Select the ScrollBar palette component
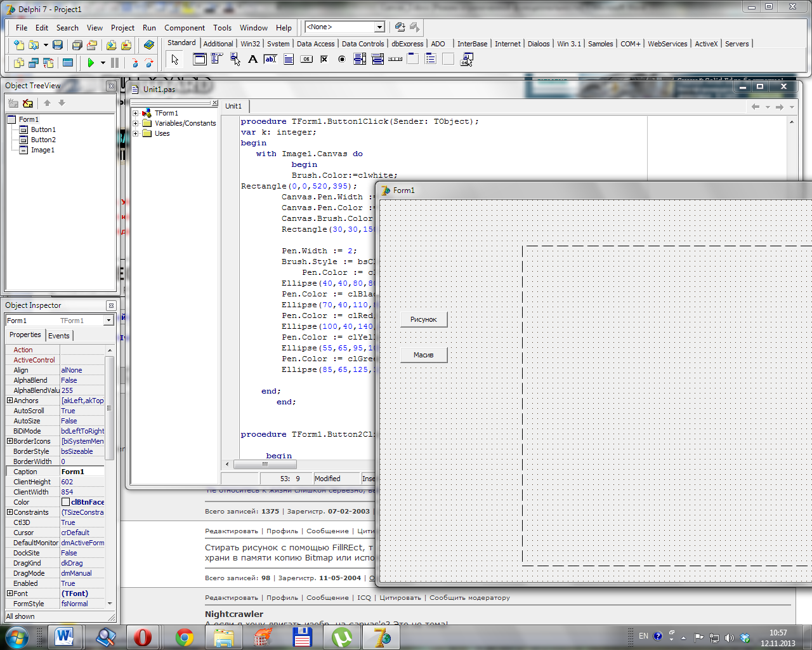Screen dimensions: 812x650 [395, 59]
